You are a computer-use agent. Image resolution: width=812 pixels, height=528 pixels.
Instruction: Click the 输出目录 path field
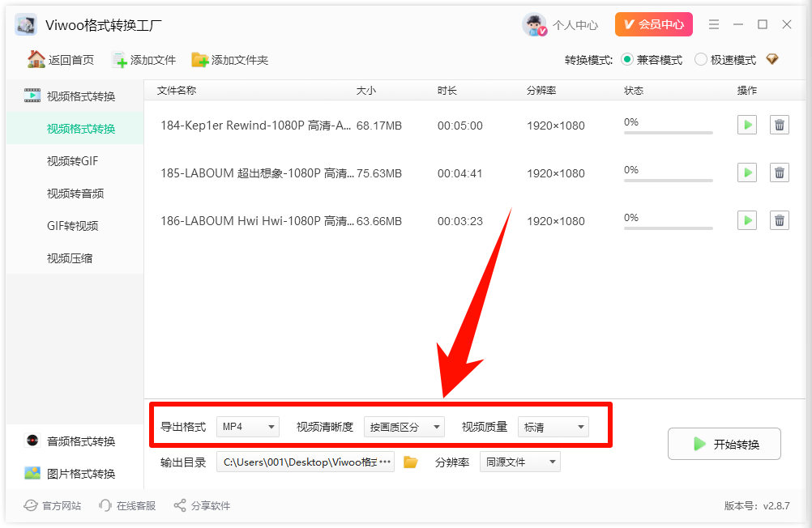pos(306,462)
